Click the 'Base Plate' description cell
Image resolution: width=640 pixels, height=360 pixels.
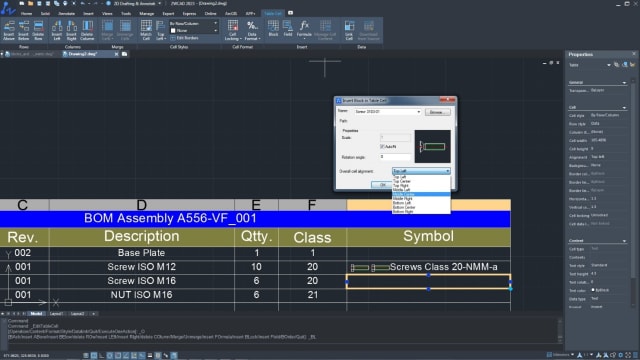142,253
